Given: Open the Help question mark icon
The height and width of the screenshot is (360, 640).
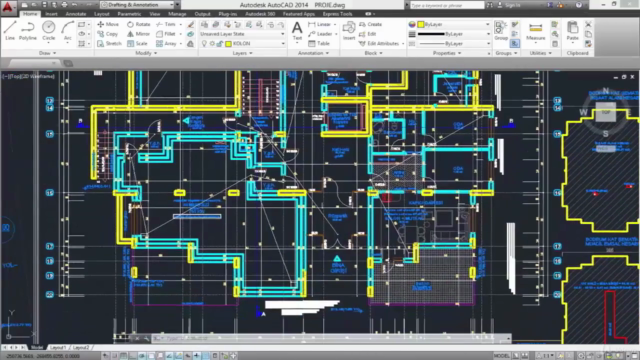Looking at the screenshot, I should tap(579, 5).
